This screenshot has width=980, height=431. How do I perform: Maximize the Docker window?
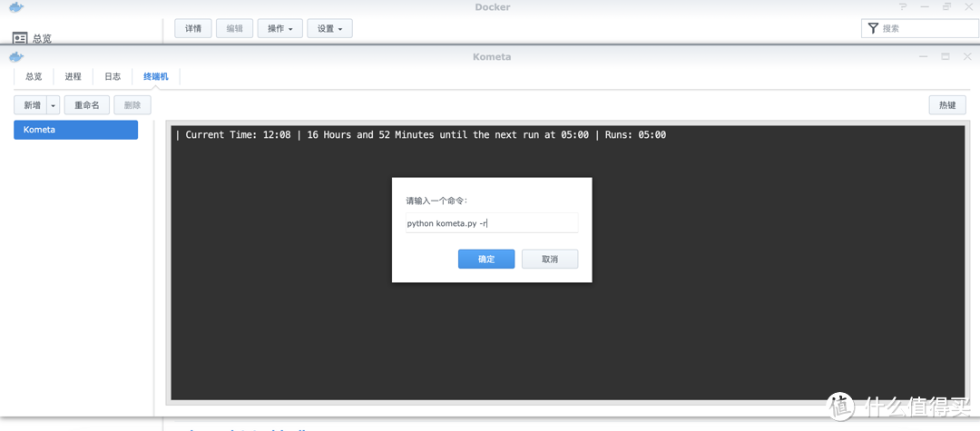pos(946,7)
